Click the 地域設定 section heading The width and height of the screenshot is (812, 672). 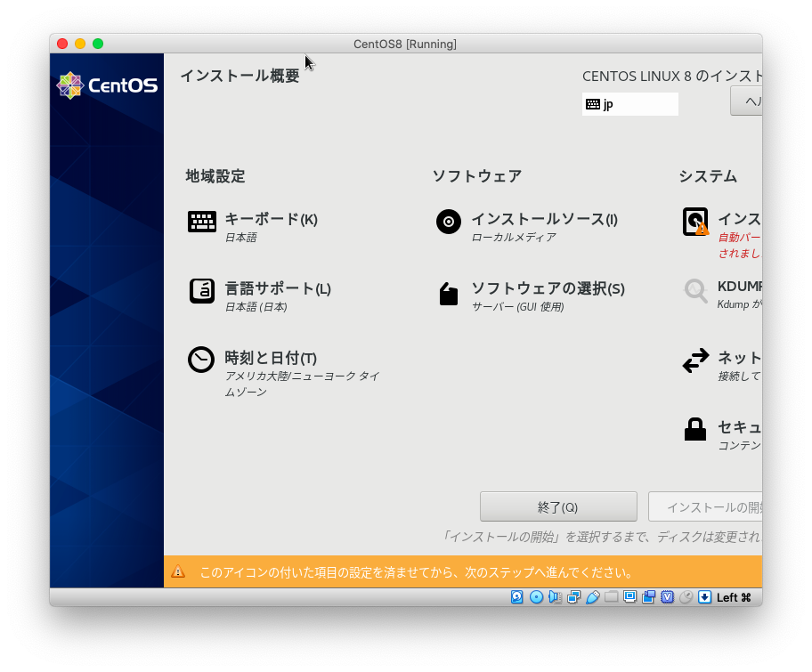tap(215, 176)
